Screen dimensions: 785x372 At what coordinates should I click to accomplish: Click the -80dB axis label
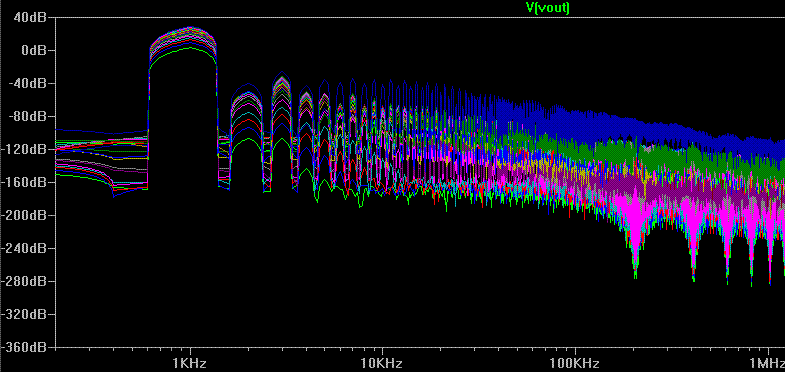point(29,117)
